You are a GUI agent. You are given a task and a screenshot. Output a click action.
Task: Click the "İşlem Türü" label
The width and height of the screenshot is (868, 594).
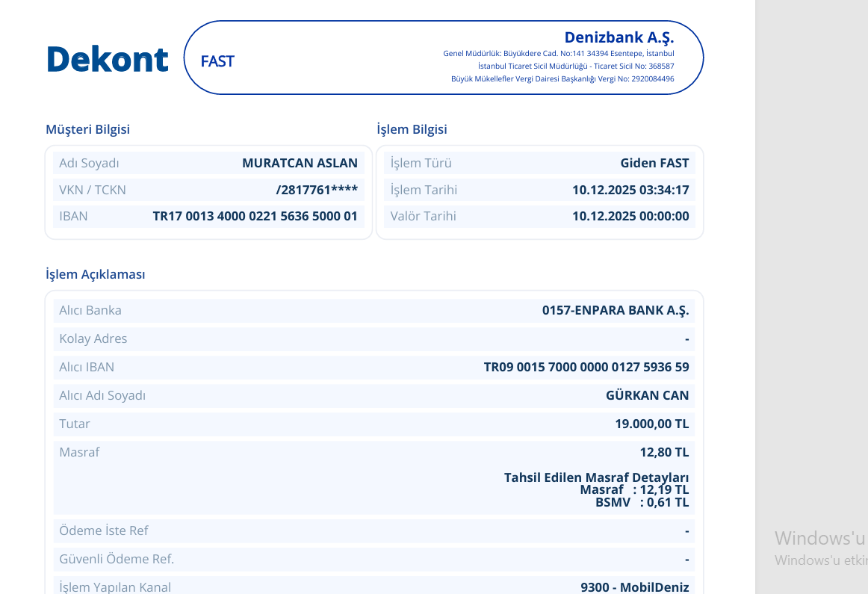421,164
